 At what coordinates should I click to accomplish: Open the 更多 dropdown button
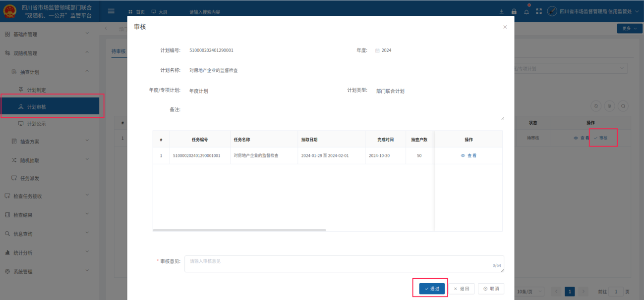(629, 29)
